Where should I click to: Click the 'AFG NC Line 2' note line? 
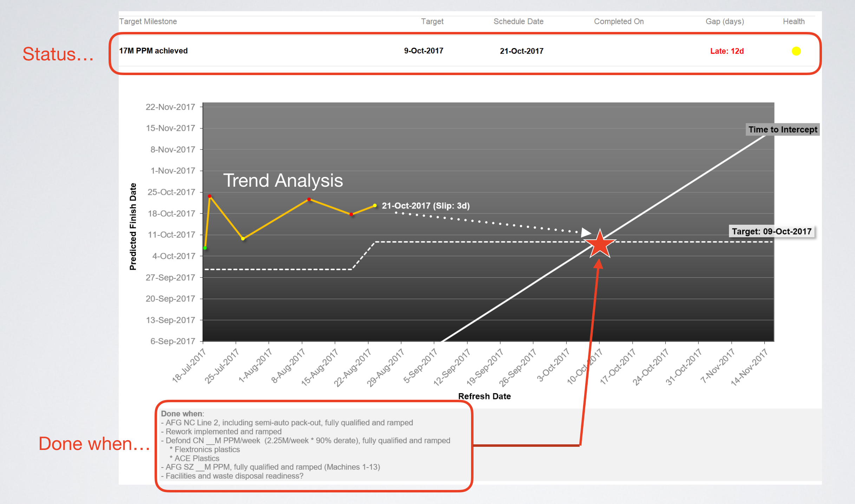point(287,423)
